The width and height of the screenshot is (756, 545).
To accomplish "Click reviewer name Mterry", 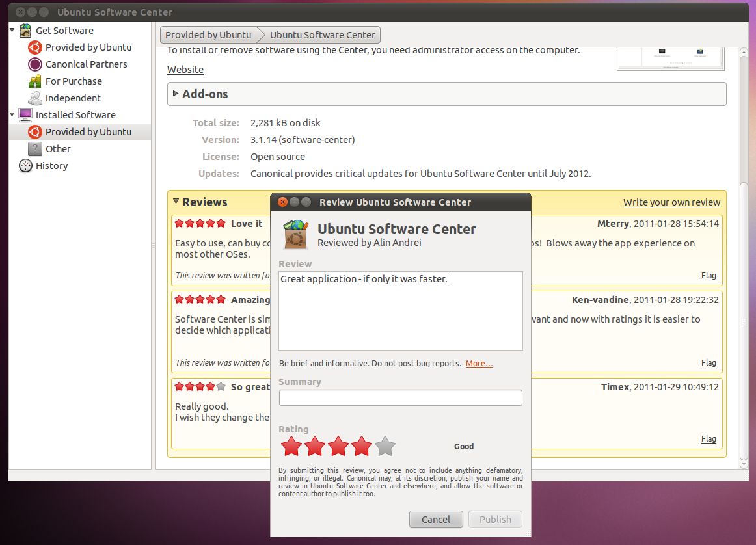I will click(613, 224).
